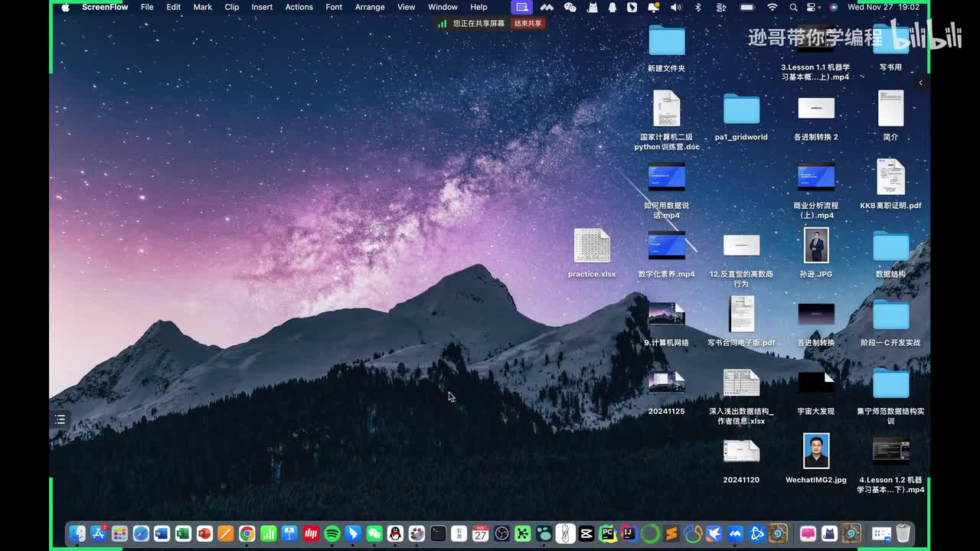Select the 数字化素养.mp4 video file

coord(667,254)
